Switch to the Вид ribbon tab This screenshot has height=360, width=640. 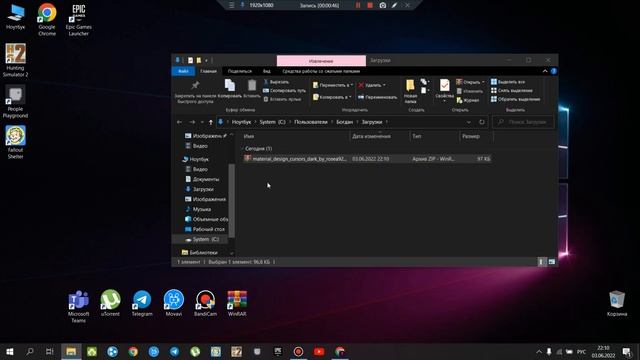coord(267,71)
